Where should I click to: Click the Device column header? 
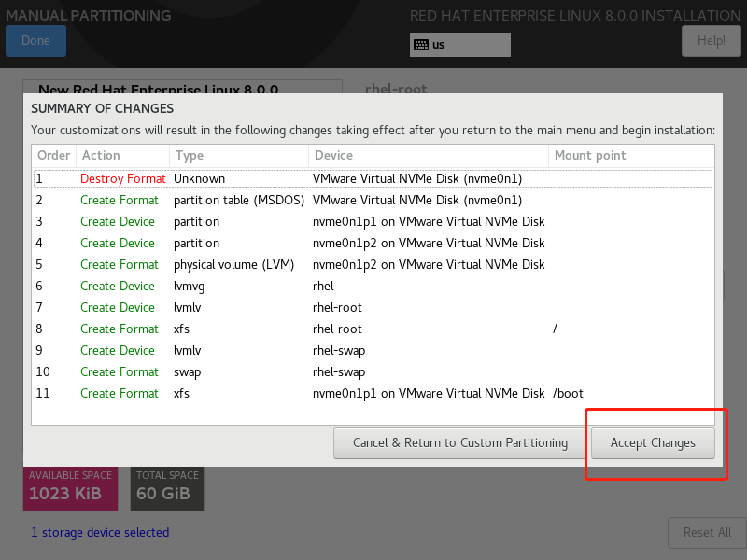429,155
